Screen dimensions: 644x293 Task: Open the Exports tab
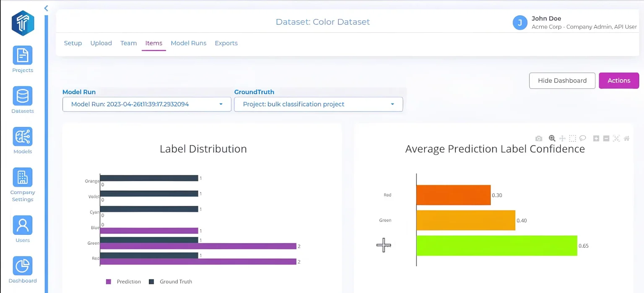click(226, 43)
